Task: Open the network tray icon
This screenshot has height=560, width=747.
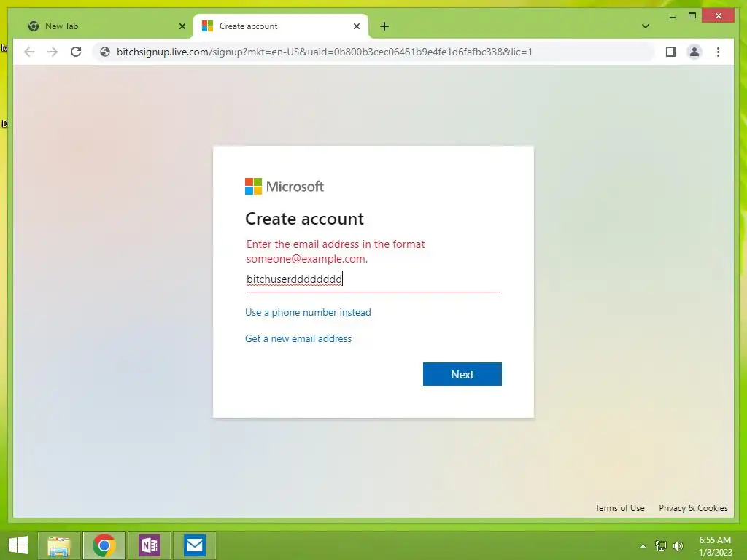Action: pos(661,545)
